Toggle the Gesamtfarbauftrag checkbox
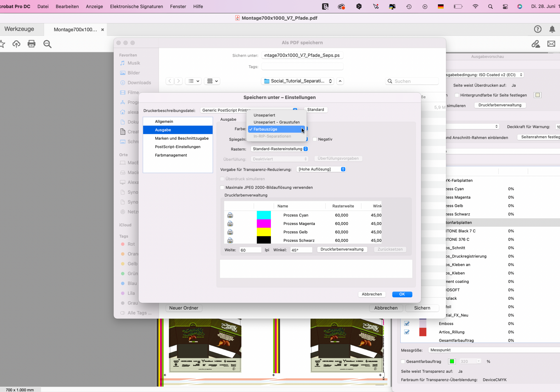The width and height of the screenshot is (560, 392). coord(403,361)
